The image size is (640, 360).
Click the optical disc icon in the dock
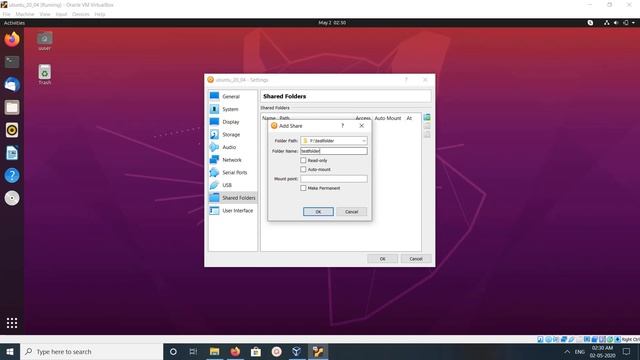12,198
